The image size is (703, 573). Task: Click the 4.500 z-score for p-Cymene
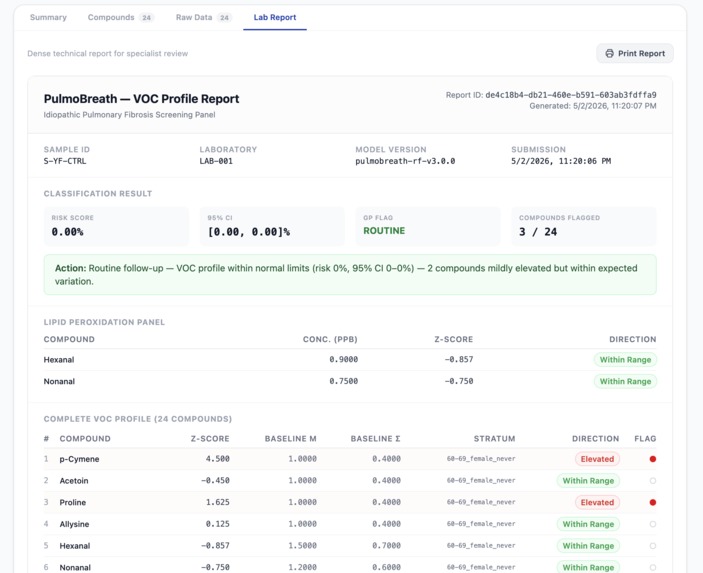[x=217, y=459]
